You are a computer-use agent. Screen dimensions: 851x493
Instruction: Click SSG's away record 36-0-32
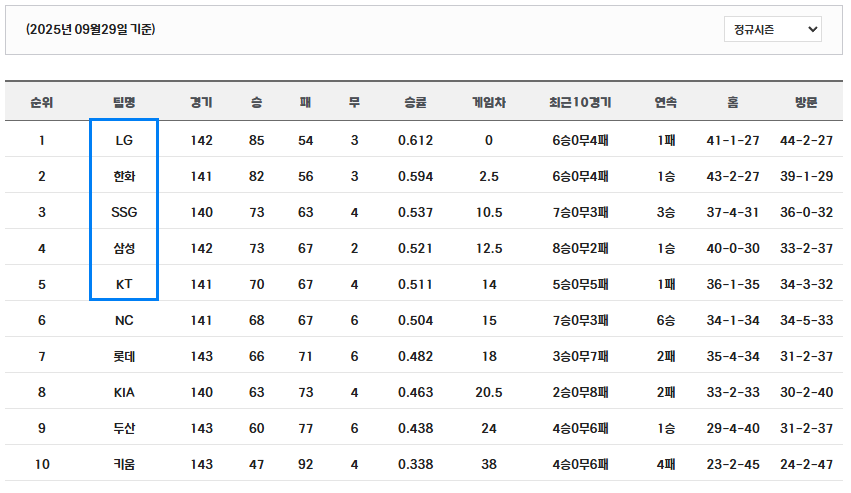806,212
